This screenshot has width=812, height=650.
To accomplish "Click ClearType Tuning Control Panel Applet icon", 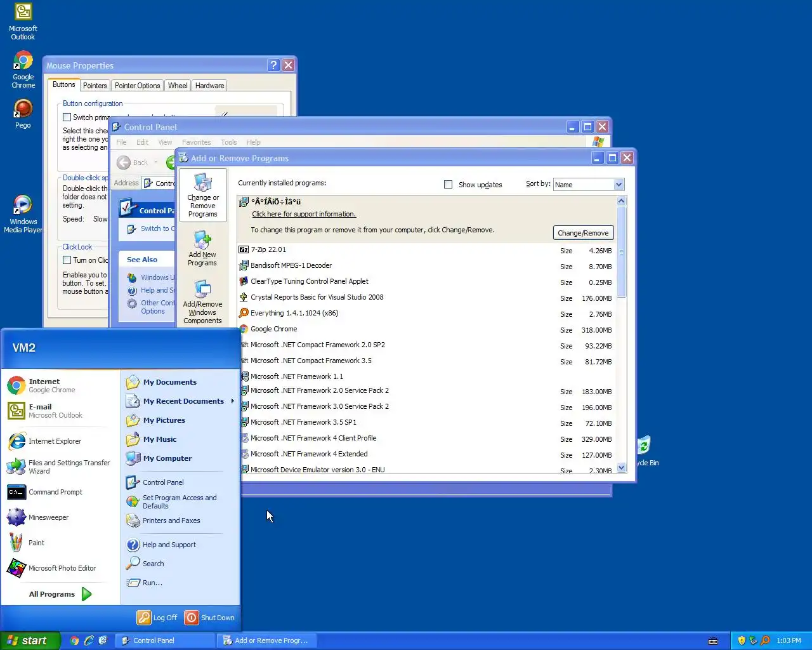I will click(244, 281).
